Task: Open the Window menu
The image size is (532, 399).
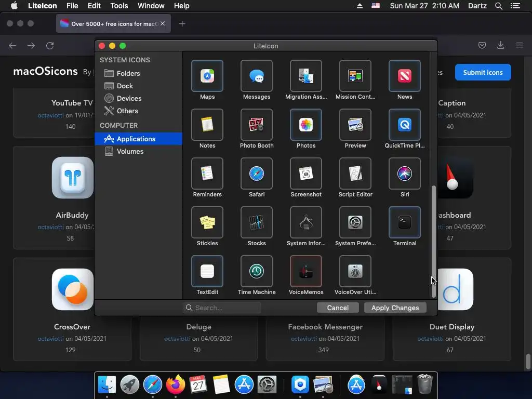Action: pos(151,6)
